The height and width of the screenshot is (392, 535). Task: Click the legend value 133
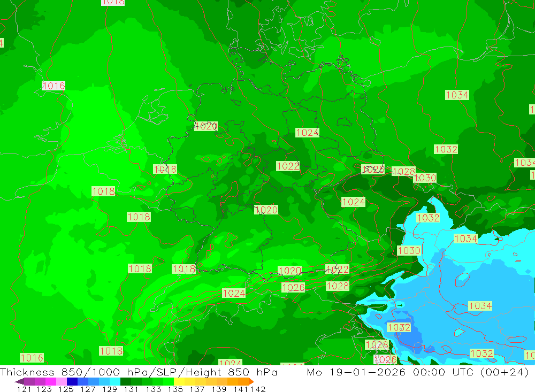pos(153,389)
